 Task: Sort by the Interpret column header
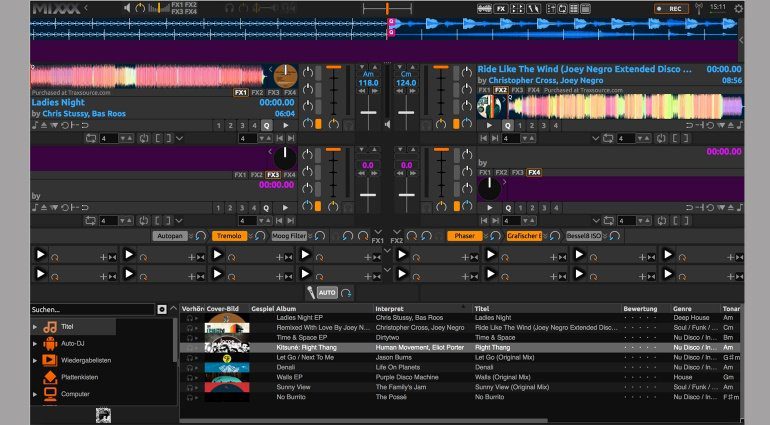click(x=423, y=309)
